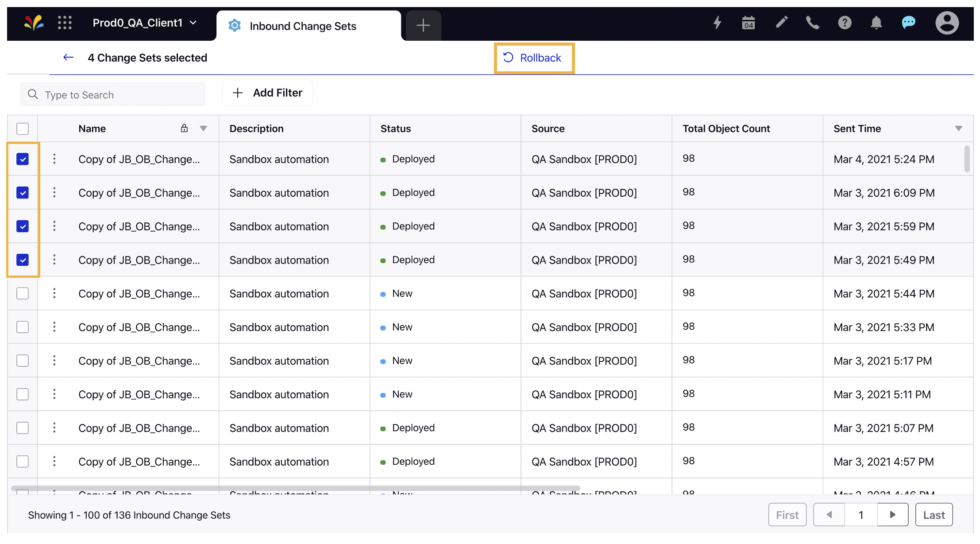This screenshot has height=544, width=980.
Task: Click the back arrow navigation button
Action: pyautogui.click(x=67, y=57)
